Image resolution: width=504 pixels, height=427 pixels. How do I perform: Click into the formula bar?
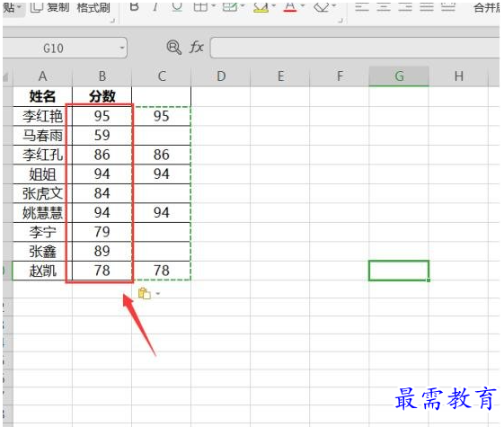tap(355, 48)
